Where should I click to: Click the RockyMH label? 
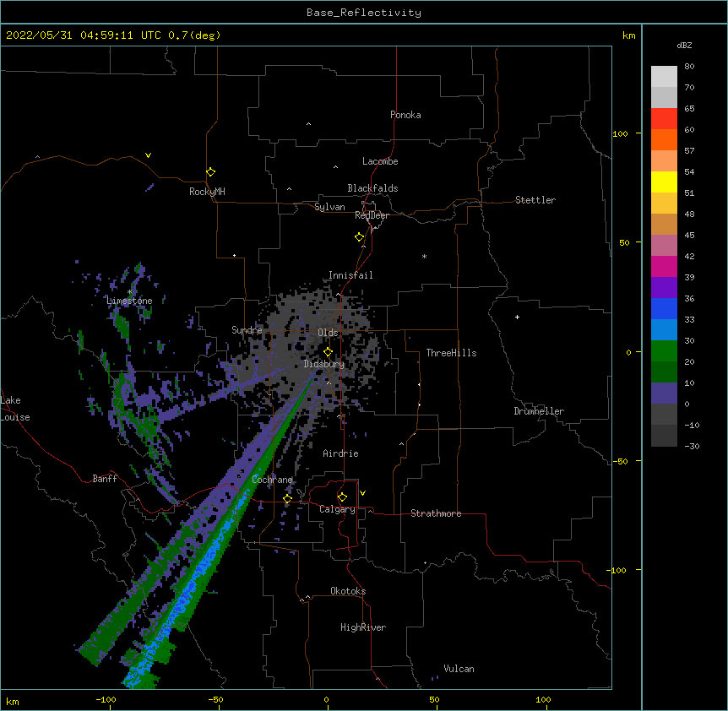[x=207, y=192]
